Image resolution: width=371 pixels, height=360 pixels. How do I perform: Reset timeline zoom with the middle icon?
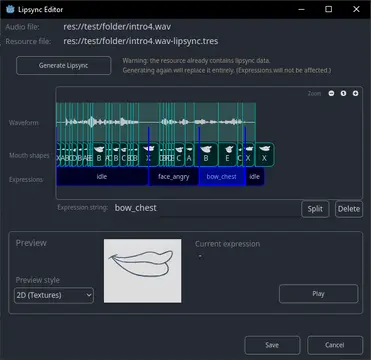click(x=343, y=93)
